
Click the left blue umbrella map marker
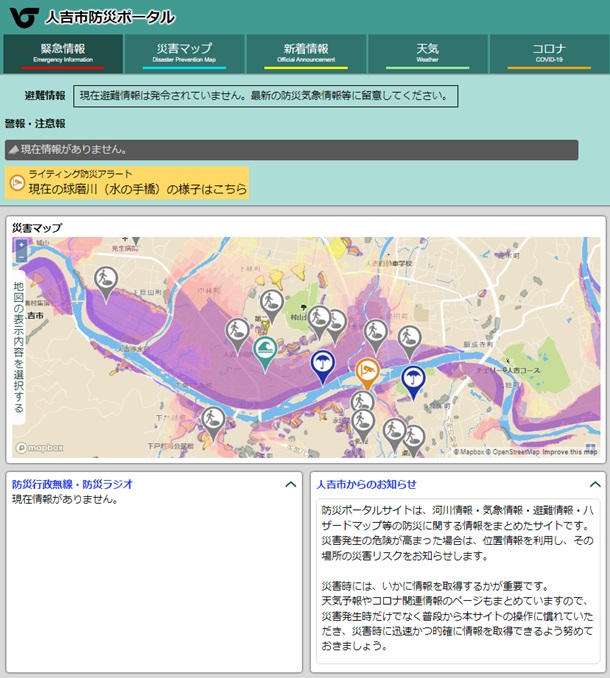[322, 364]
